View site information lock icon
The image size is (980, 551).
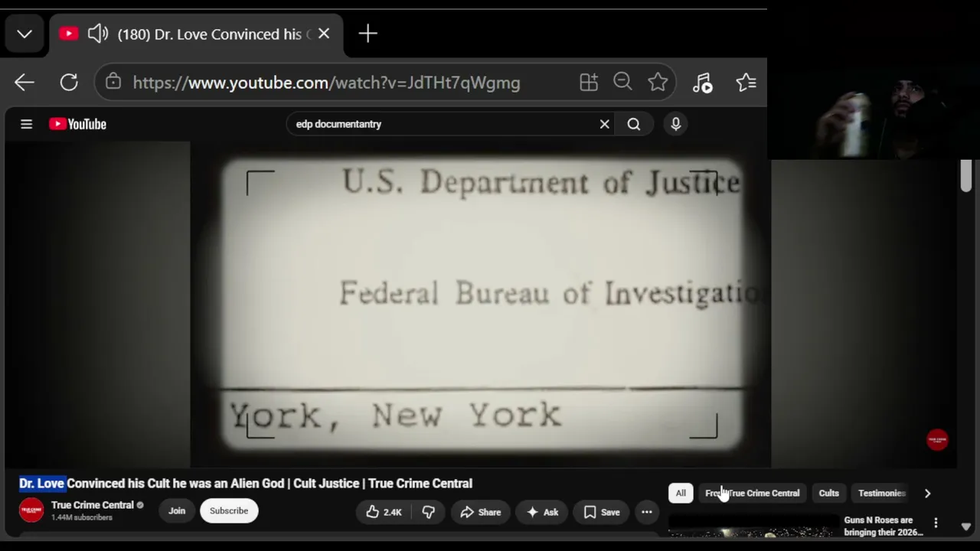(x=113, y=82)
